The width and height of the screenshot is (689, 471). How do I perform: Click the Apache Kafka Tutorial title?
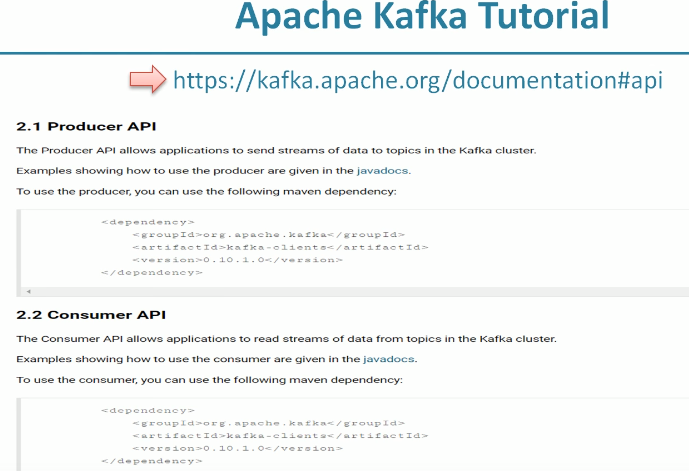tap(422, 16)
